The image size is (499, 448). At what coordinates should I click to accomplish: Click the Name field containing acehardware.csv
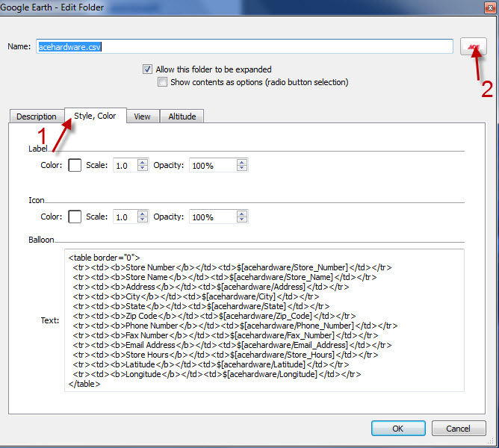click(244, 47)
